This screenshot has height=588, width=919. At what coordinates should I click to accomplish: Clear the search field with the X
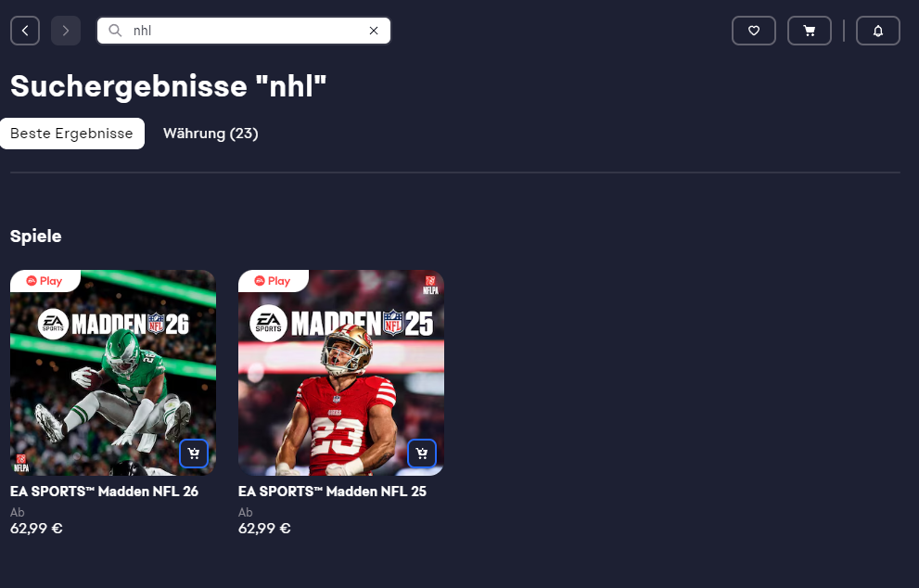click(x=374, y=31)
